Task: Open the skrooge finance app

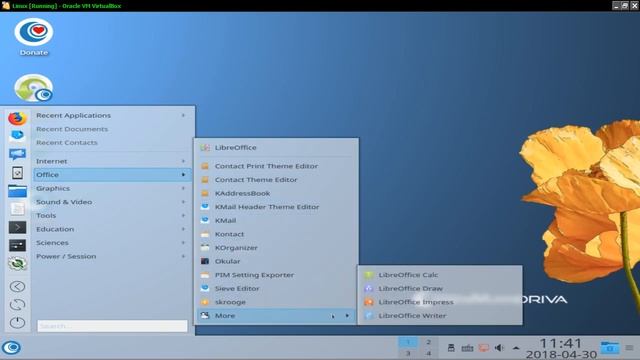Action: 276,302
